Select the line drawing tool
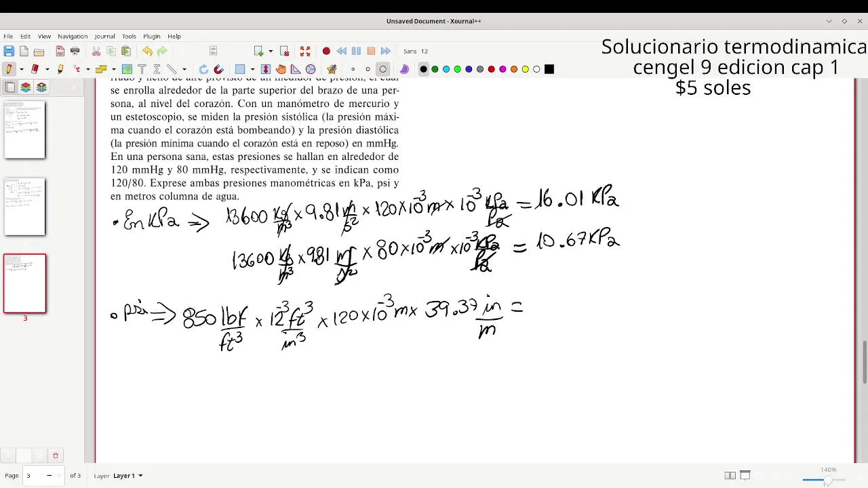This screenshot has width=868, height=488. click(172, 69)
